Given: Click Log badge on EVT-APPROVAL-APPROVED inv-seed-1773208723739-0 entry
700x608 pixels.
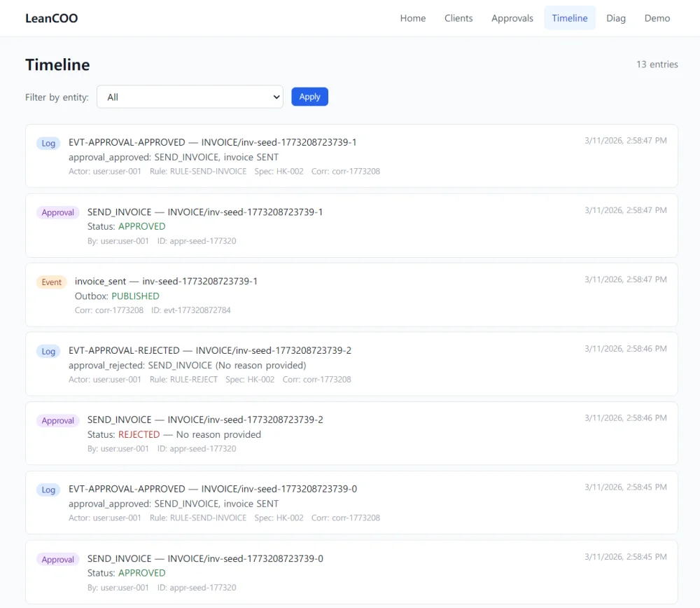Looking at the screenshot, I should pyautogui.click(x=48, y=490).
